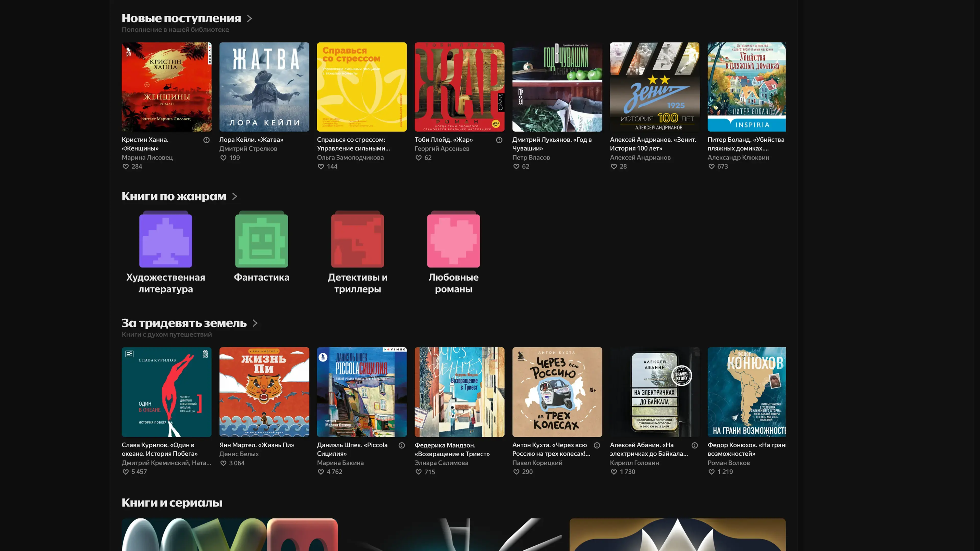Expand Новые поступления section via chevron

click(250, 18)
